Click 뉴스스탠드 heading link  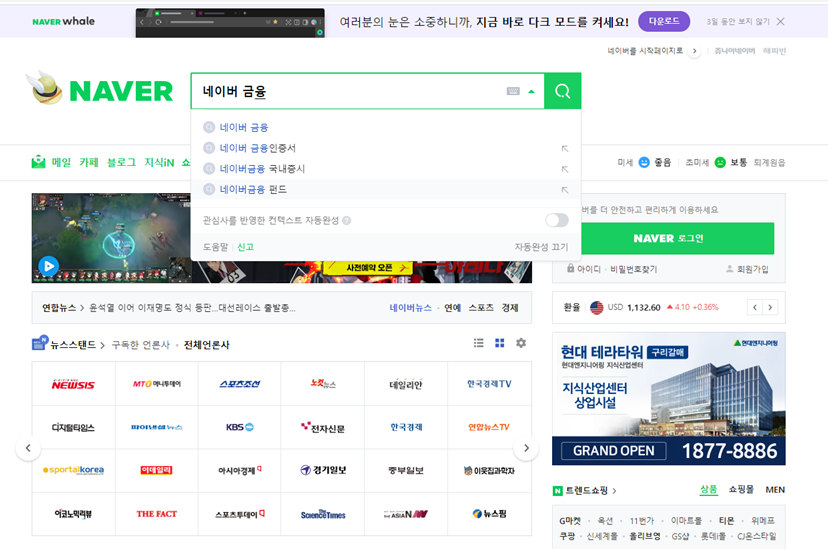pos(73,345)
